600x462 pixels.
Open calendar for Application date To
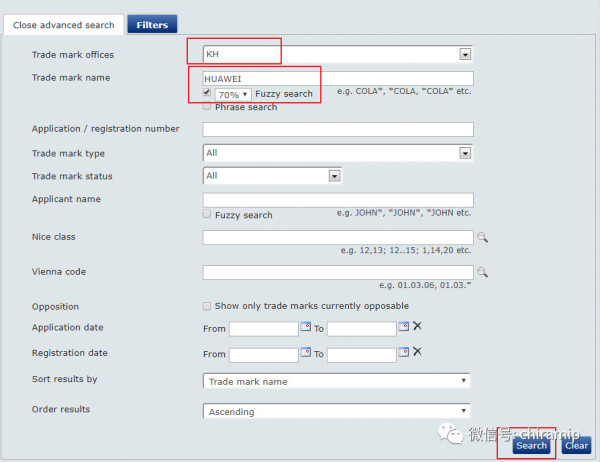pyautogui.click(x=404, y=327)
